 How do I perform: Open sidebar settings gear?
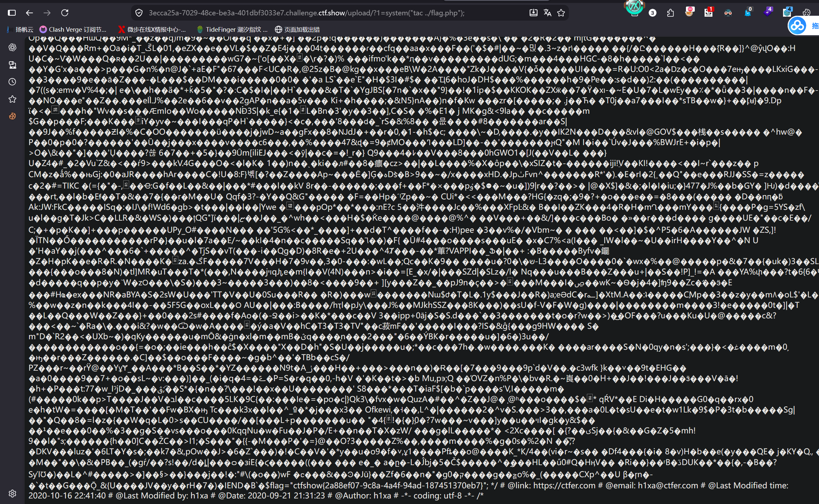[12, 493]
